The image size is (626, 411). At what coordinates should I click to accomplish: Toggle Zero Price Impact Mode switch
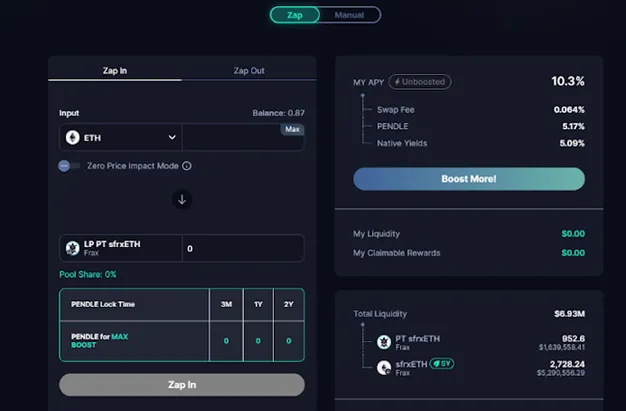69,166
